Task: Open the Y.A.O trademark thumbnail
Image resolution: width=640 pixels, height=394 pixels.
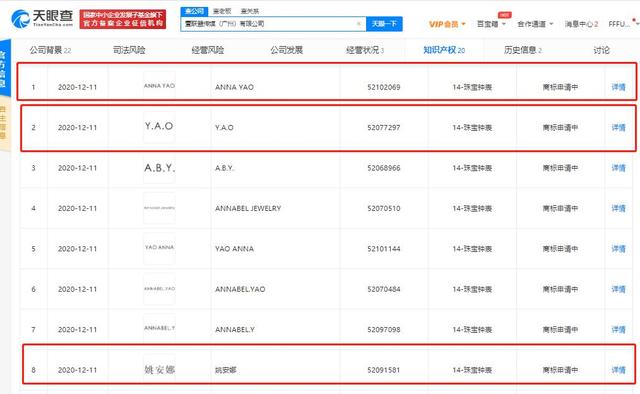Action: pyautogui.click(x=159, y=127)
